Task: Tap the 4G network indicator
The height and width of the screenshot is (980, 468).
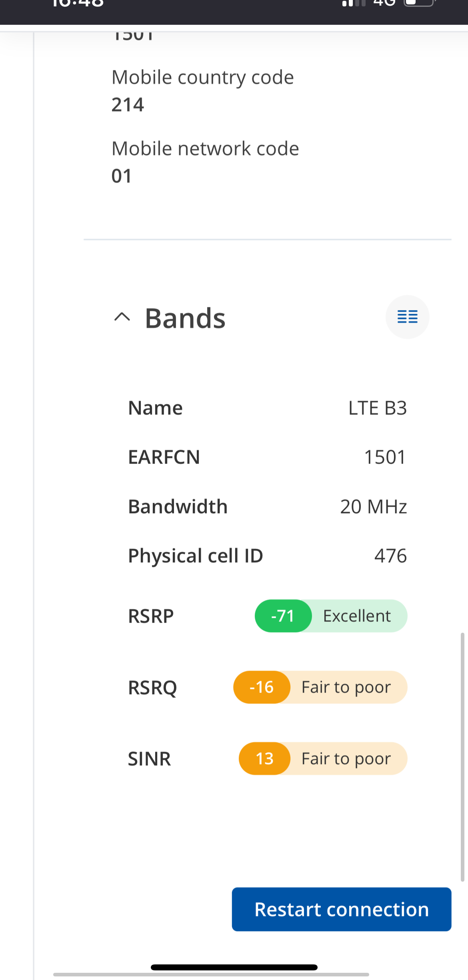Action: click(x=385, y=3)
